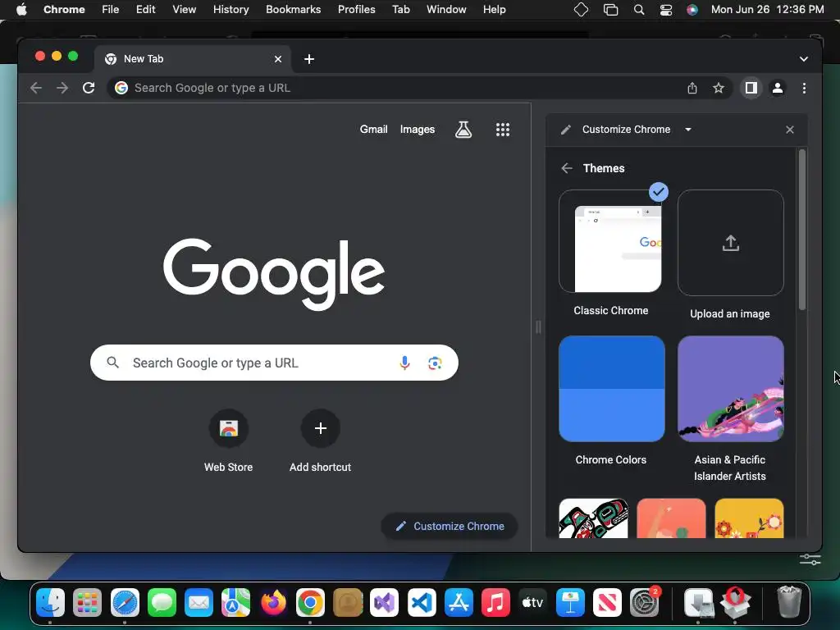Screen dimensions: 840x630
Task: Close the New Tab tab
Action: (278, 59)
